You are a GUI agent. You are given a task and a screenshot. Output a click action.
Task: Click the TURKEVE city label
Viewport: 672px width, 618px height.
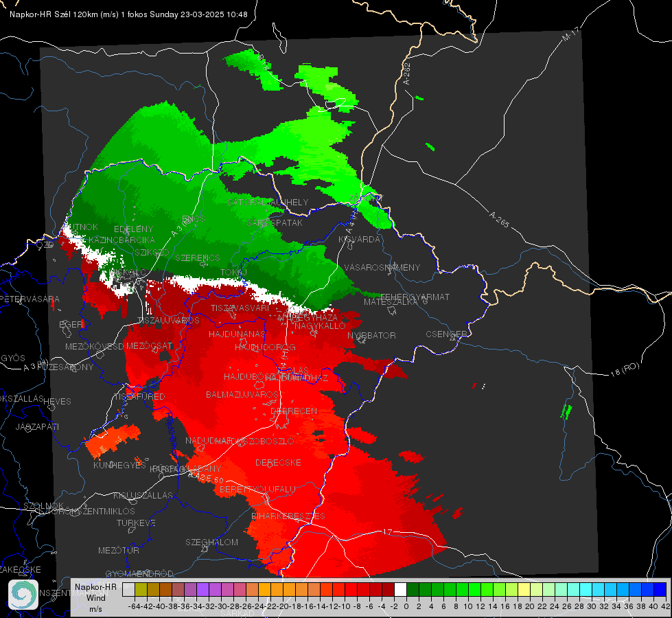tap(137, 523)
